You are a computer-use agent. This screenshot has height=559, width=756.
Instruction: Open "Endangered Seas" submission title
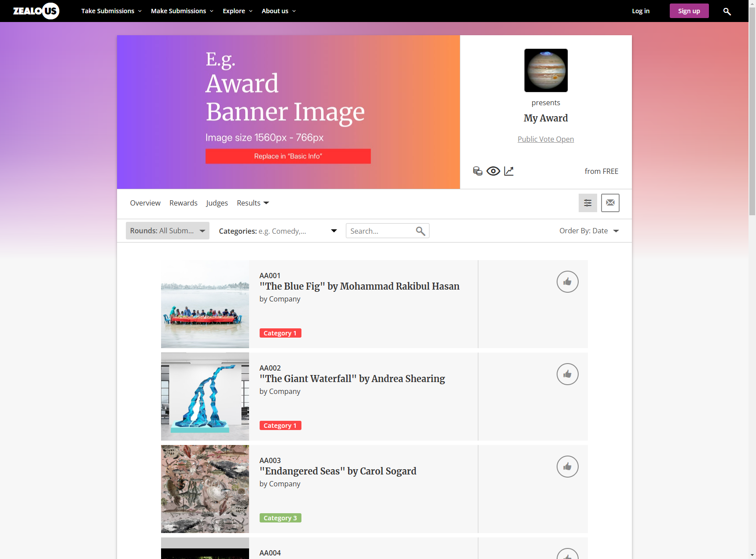338,471
